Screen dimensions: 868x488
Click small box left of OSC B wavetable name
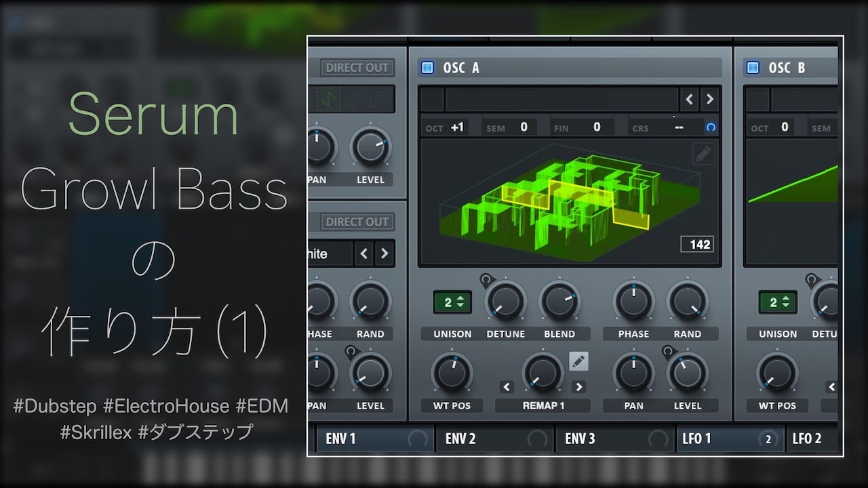757,100
